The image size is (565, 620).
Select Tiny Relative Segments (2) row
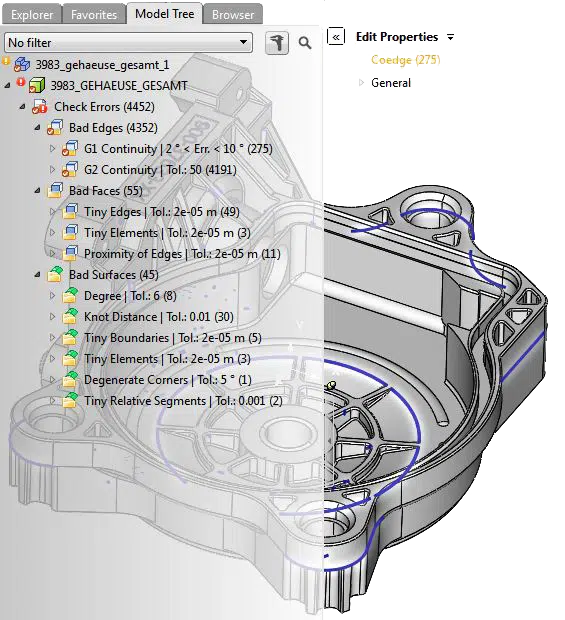click(x=183, y=400)
